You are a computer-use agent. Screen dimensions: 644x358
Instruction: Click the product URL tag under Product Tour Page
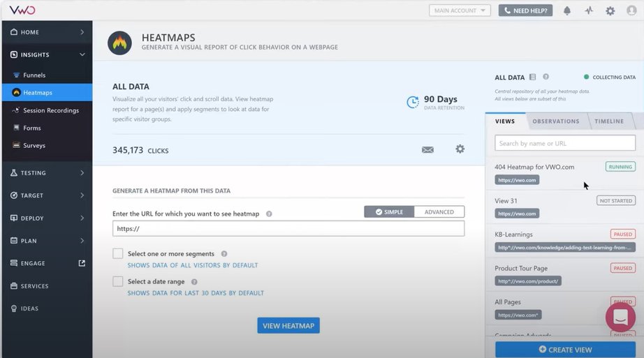[x=528, y=281]
